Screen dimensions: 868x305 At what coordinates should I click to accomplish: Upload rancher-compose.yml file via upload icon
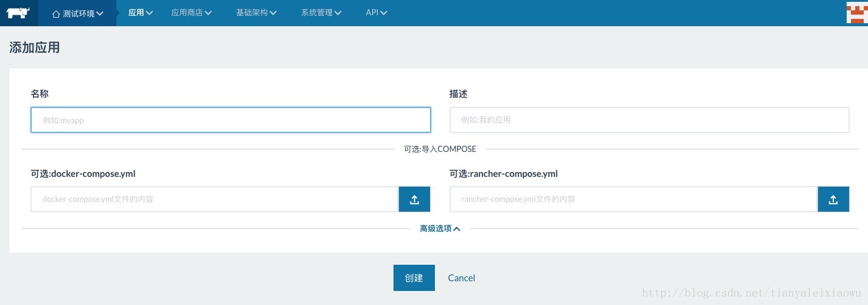point(833,199)
